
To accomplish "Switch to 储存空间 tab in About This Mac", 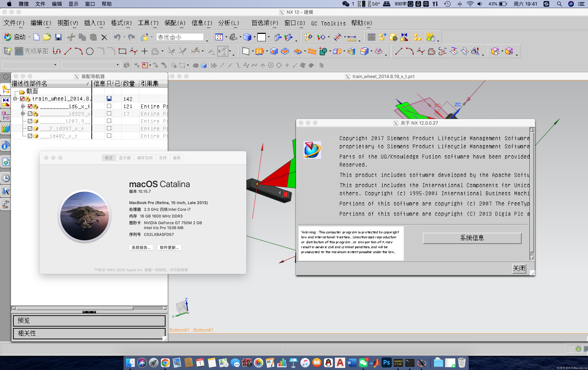I will coord(145,158).
